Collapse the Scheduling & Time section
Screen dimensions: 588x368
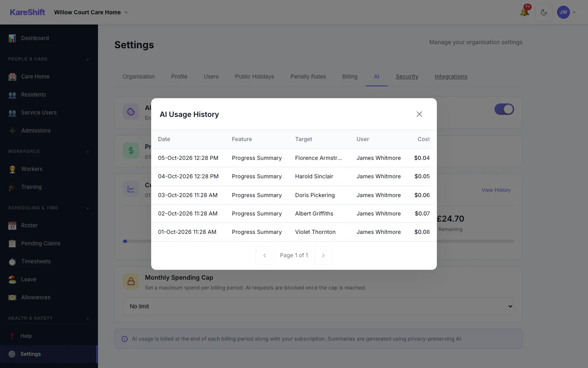[x=49, y=208]
